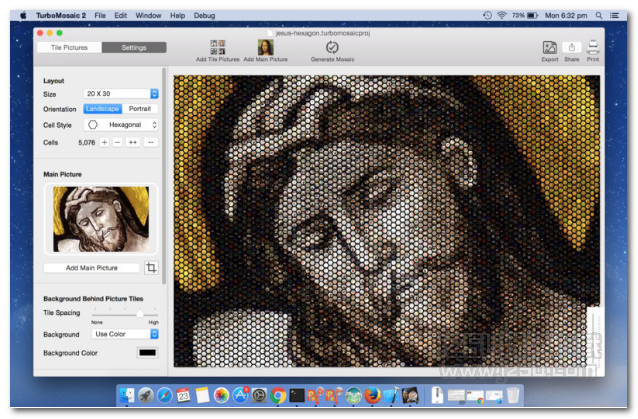Open the Edit menu

pos(120,15)
